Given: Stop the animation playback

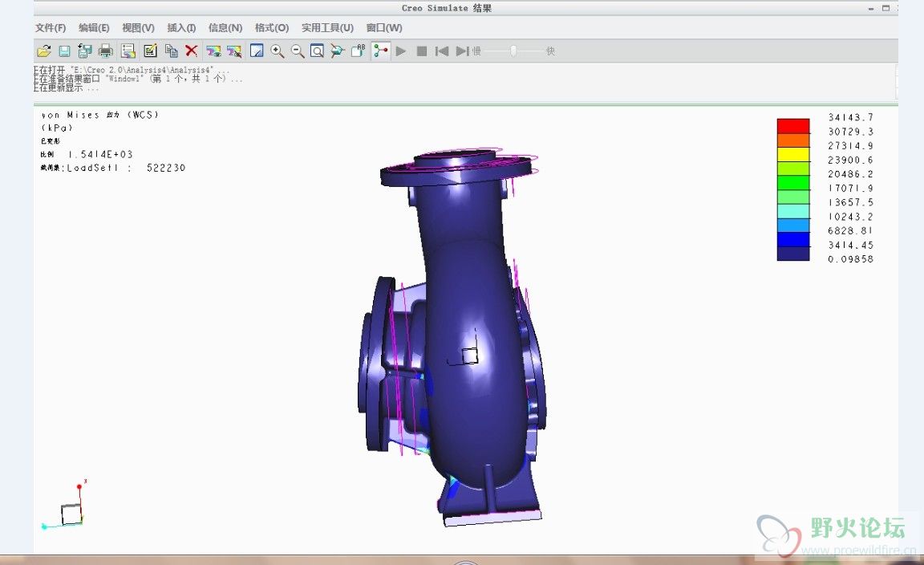Looking at the screenshot, I should 421,51.
